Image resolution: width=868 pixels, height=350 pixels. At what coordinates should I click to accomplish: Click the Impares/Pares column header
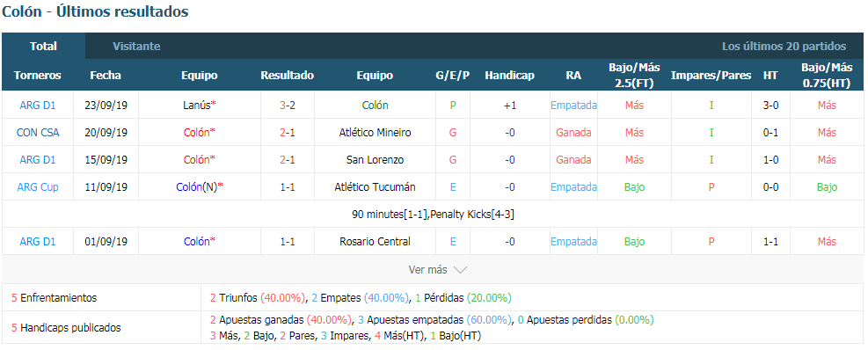point(711,76)
